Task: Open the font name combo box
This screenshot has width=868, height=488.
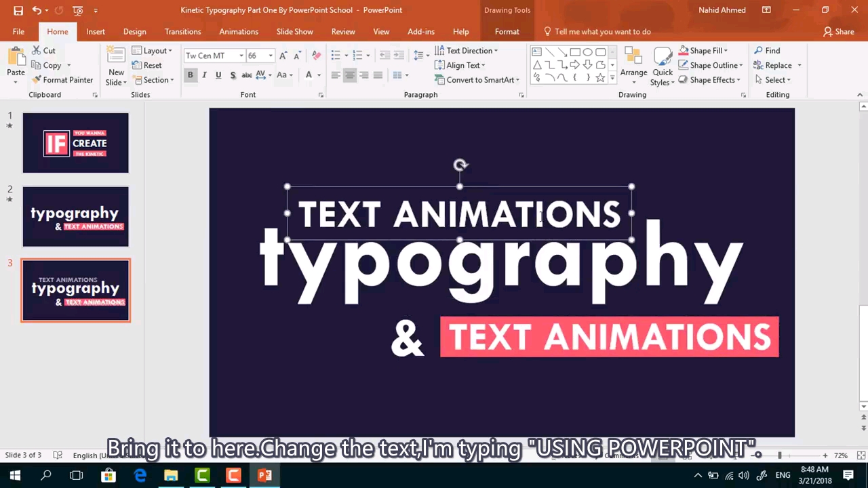Action: (214, 56)
